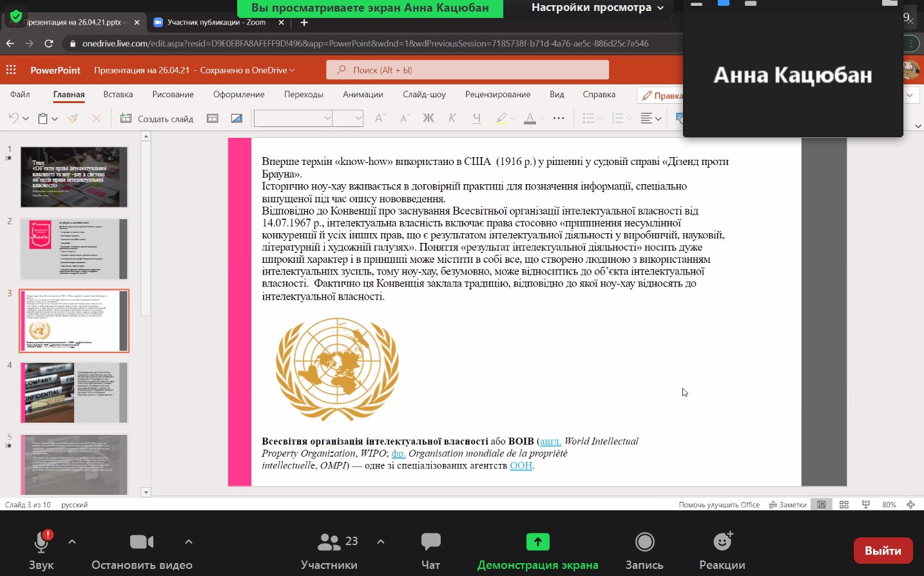Expand video options caret
This screenshot has width=924, height=576.
189,541
